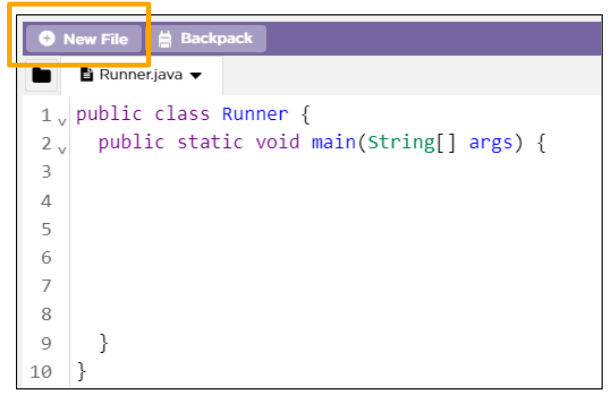Click the closing brace on line 9
Viewport: 613px width, 402px height.
(x=104, y=343)
